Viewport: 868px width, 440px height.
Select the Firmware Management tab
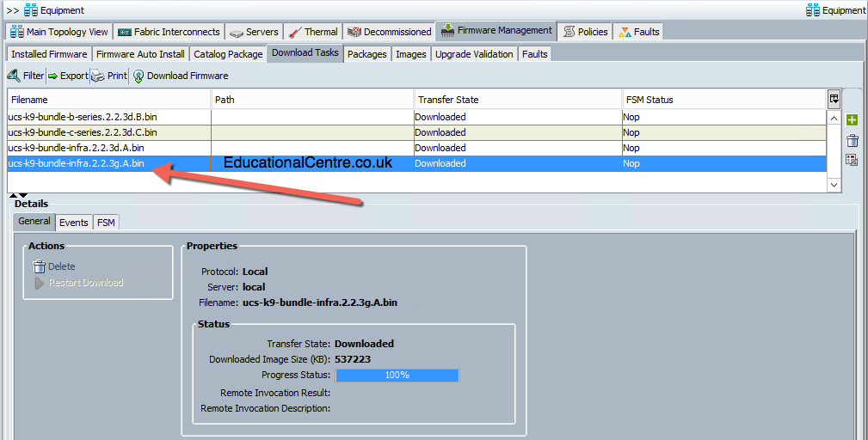click(x=496, y=30)
